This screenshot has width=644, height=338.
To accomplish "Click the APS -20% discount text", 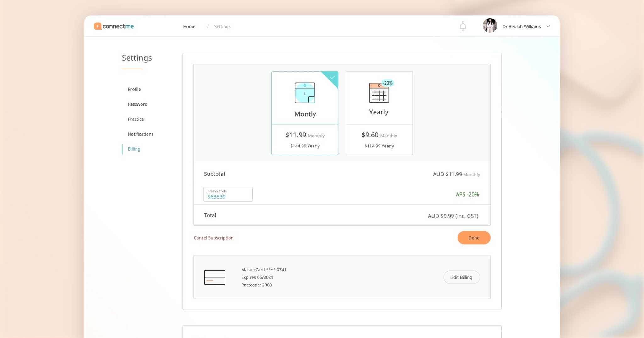I will (x=467, y=195).
